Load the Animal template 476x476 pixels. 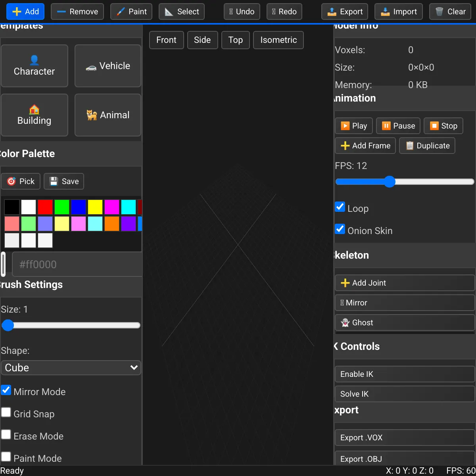coord(108,115)
